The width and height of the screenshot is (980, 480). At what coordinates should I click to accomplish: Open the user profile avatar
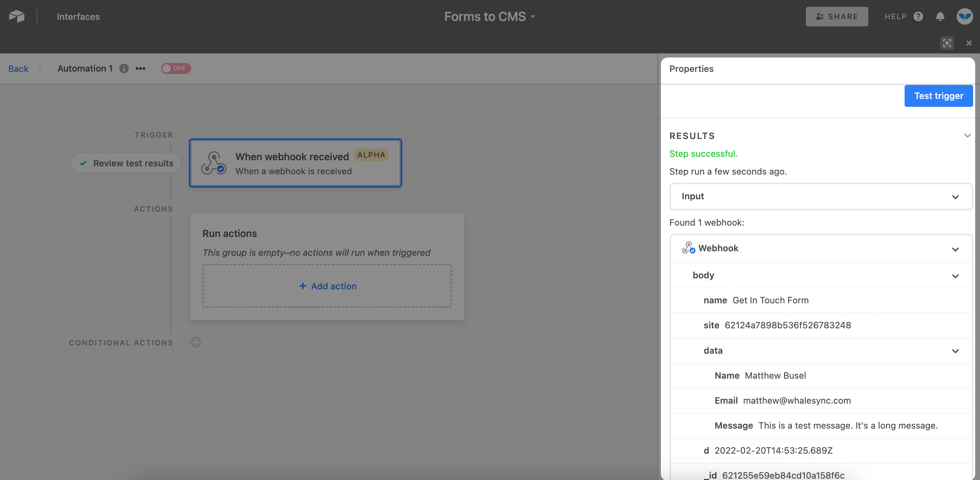(964, 16)
